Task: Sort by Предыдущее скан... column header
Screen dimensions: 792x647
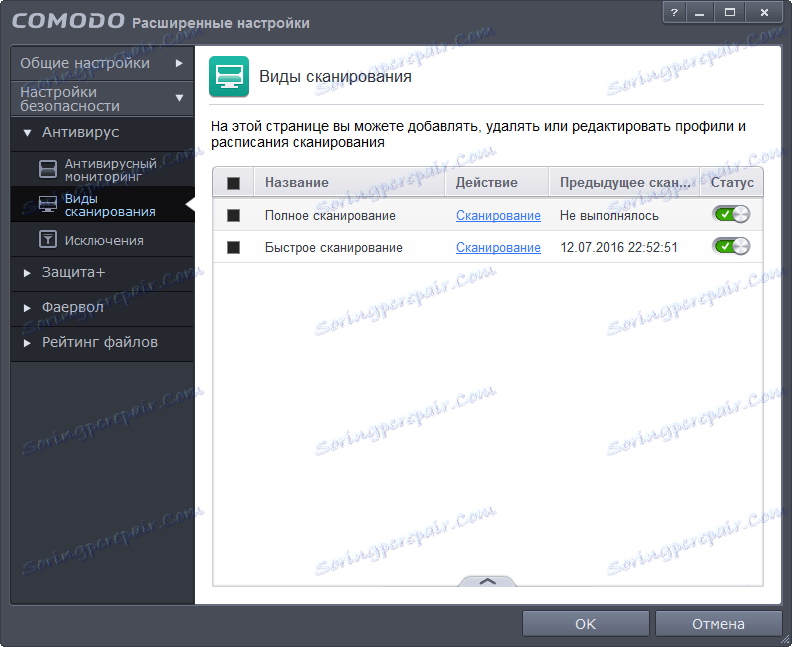Action: (624, 182)
